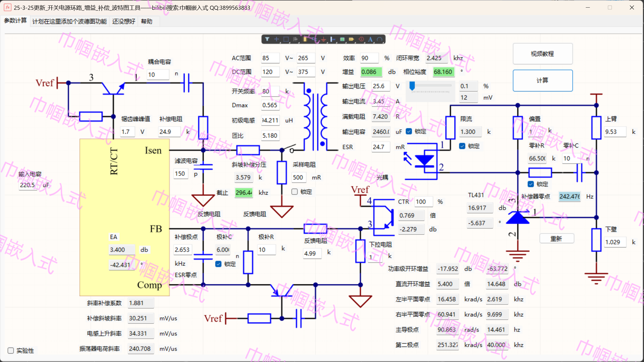The width and height of the screenshot is (644, 362).
Task: Select the dashed rectangle selection tool
Action: pos(286,39)
